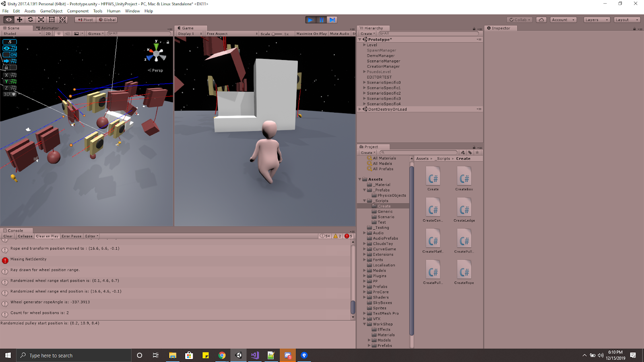Open the CreateRope script in the Project panel
Image resolution: width=644 pixels, height=362 pixels.
(x=464, y=270)
